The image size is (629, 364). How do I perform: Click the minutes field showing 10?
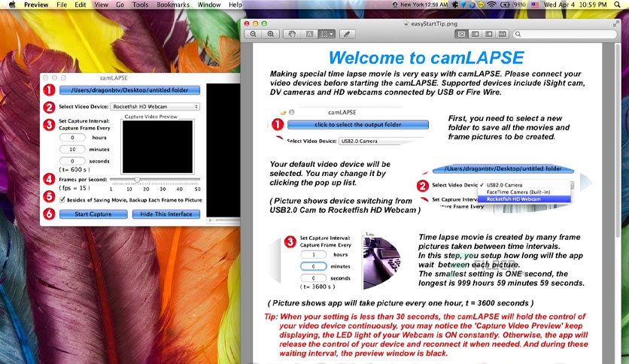tap(72, 149)
